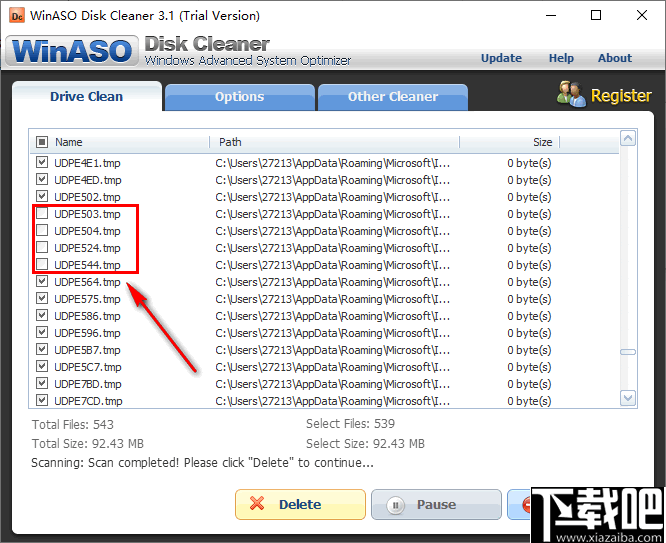Uncheck the UDPE4ED.tmp checkbox
This screenshot has height=543, width=666.
coord(42,179)
